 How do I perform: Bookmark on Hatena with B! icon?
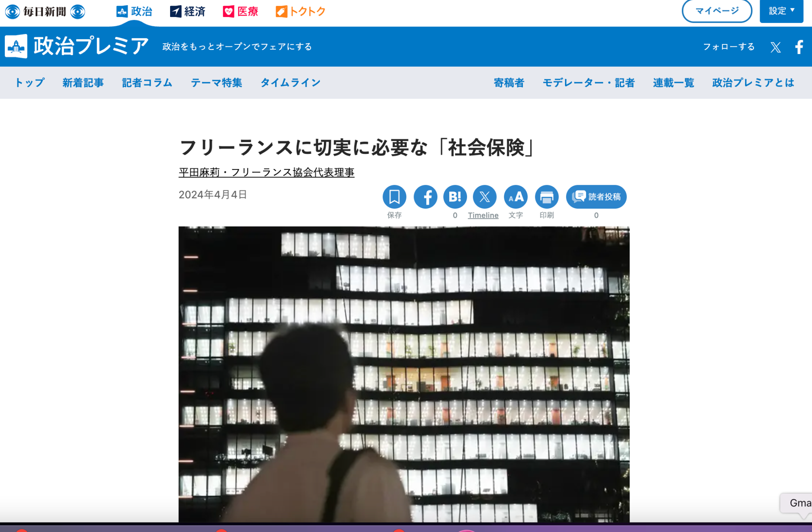click(455, 197)
